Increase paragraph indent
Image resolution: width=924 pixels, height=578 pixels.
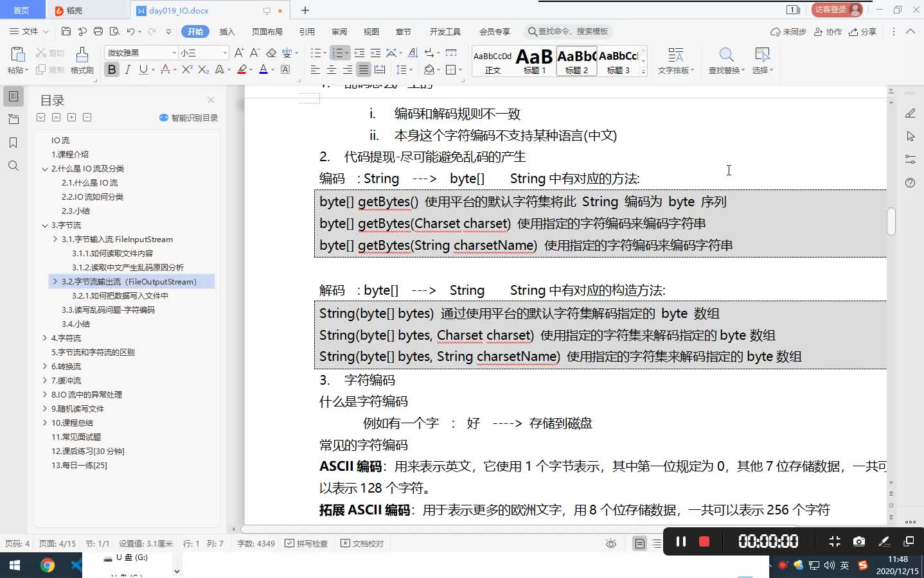375,53
